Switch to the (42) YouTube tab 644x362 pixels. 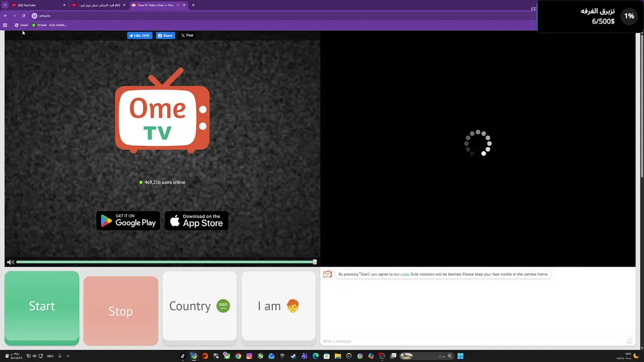(39, 5)
